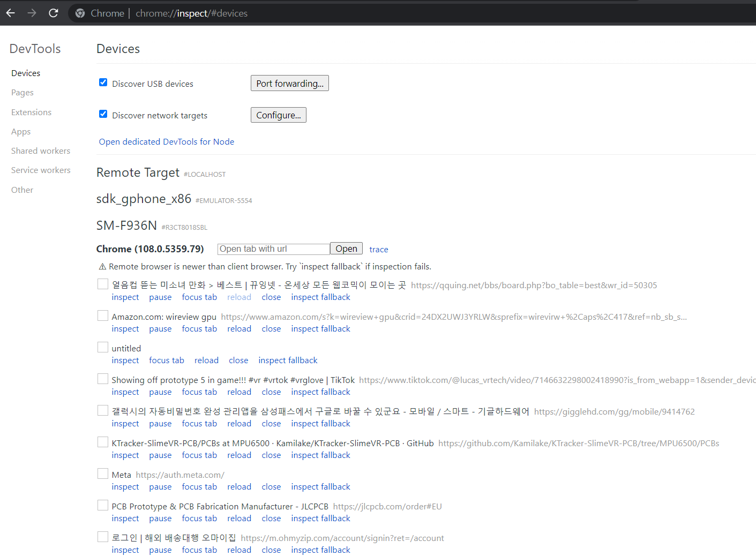Screen dimensions: 756x556
Task: Focus tab for gigglehd.com page
Action: coord(199,424)
